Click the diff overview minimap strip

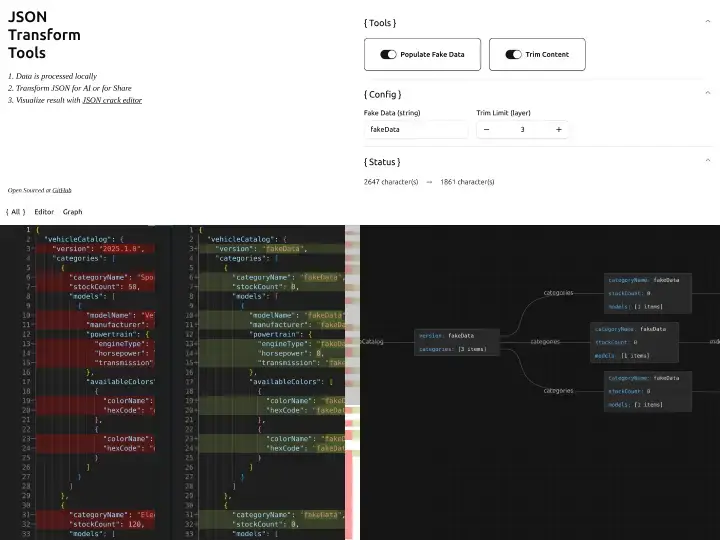click(x=352, y=380)
